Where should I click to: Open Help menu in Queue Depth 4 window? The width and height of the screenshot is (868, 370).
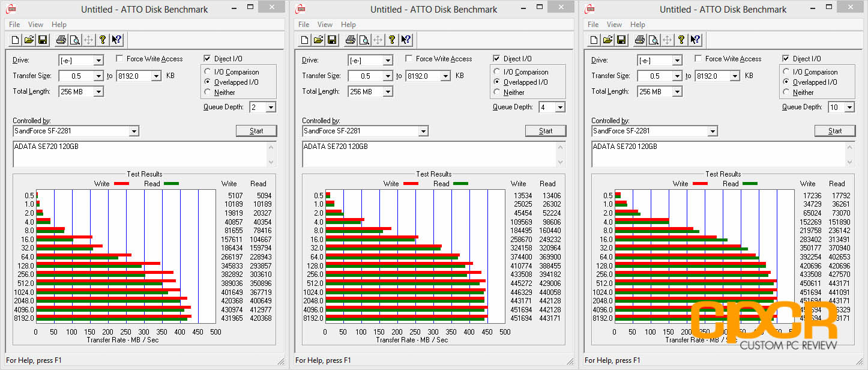(348, 25)
